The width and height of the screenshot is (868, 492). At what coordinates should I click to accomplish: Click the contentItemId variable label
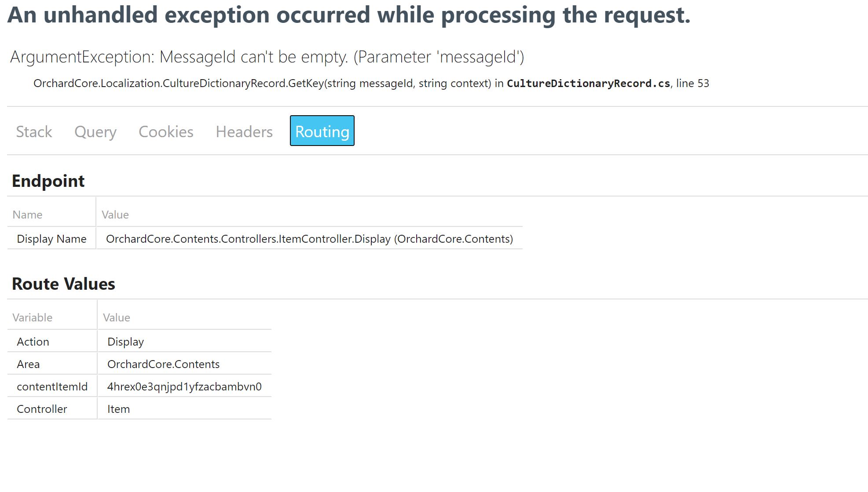(52, 386)
